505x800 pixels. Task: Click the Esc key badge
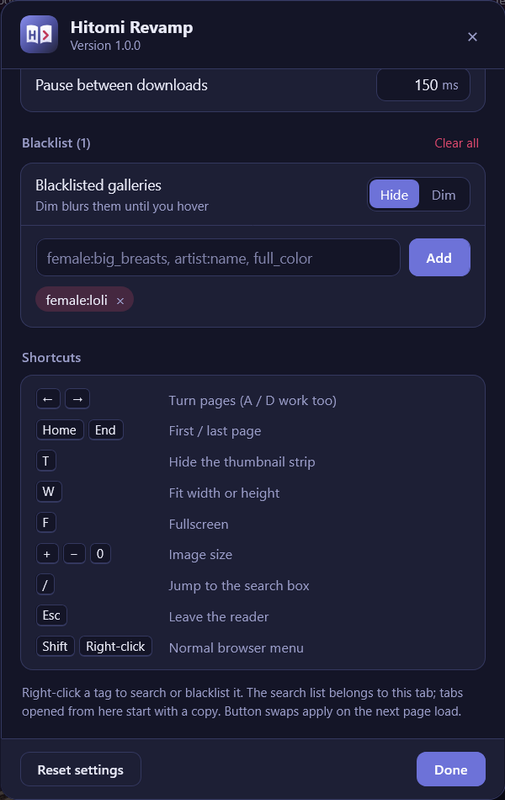click(x=52, y=615)
